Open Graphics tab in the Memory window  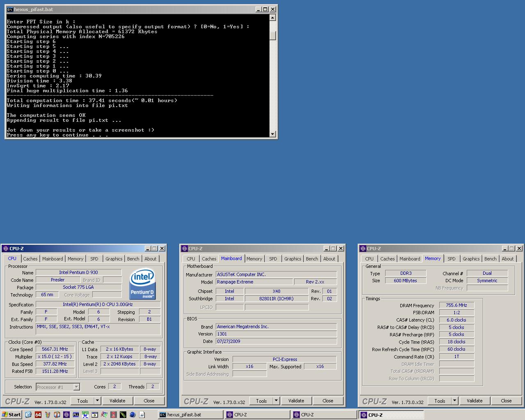click(x=471, y=259)
